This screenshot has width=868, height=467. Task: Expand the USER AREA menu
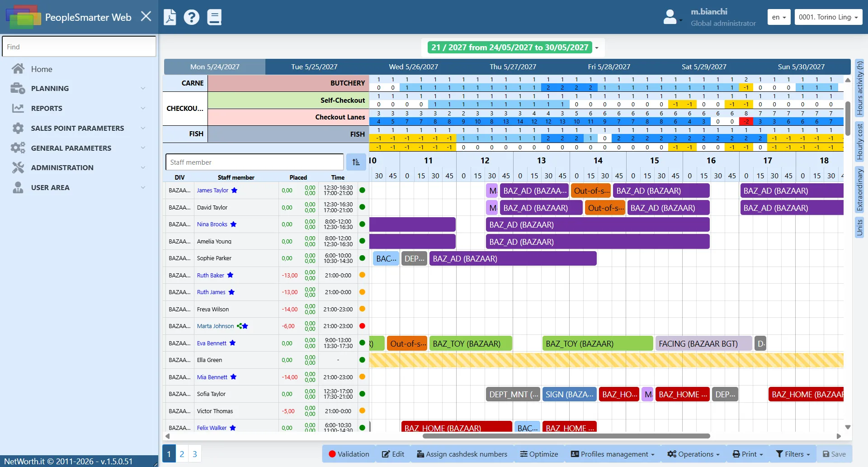pyautogui.click(x=79, y=188)
